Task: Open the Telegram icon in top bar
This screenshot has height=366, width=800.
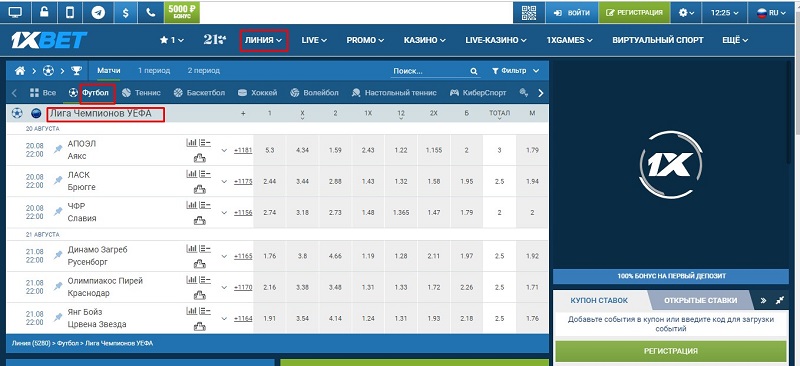Action: tap(98, 13)
